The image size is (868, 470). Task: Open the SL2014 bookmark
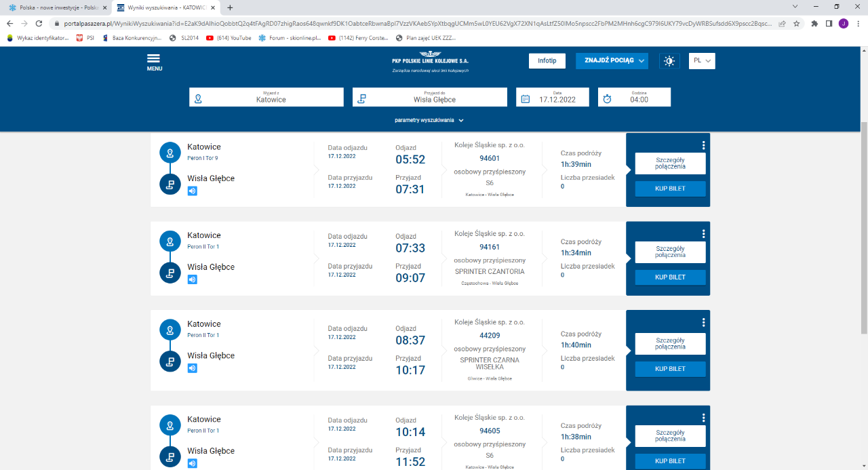pos(184,38)
